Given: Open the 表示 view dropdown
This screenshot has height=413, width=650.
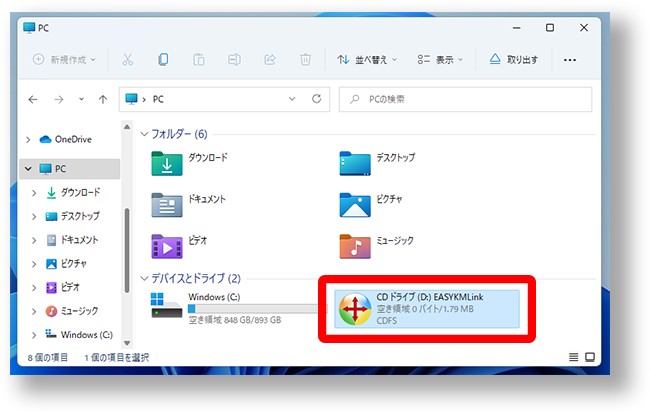Looking at the screenshot, I should (x=440, y=60).
